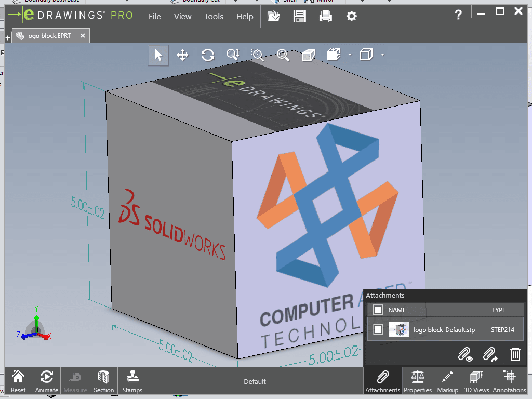The width and height of the screenshot is (532, 399).
Task: Add a new document tab with plus button
Action: pos(7,37)
